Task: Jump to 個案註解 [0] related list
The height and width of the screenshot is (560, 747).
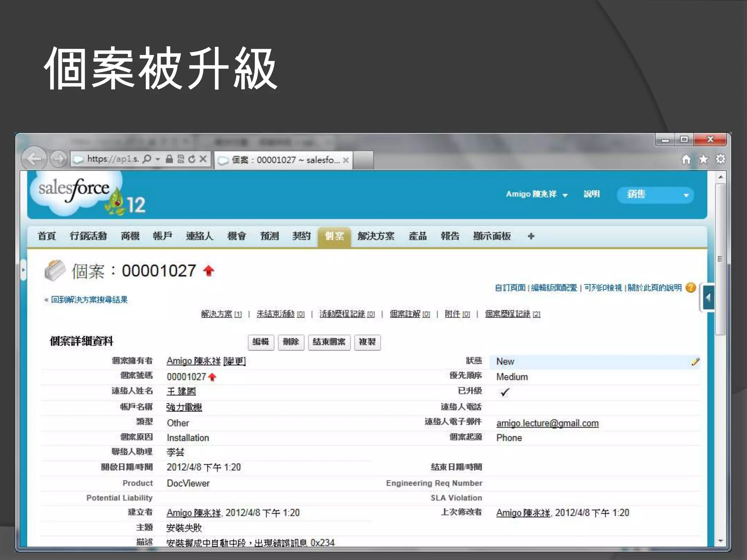Action: [x=410, y=314]
